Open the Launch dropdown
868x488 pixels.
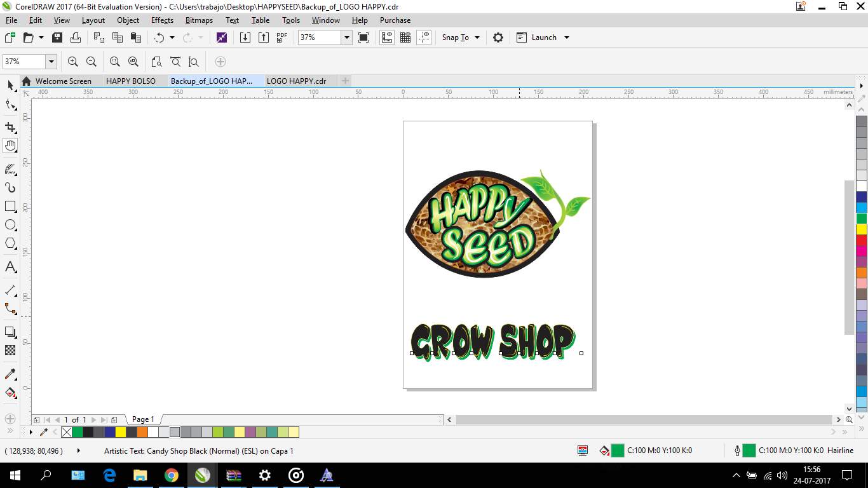[x=567, y=37]
